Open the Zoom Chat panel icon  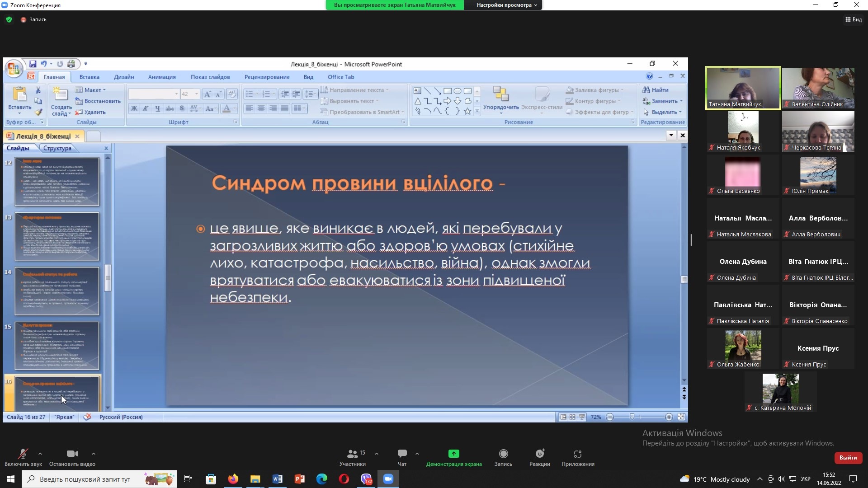(402, 454)
